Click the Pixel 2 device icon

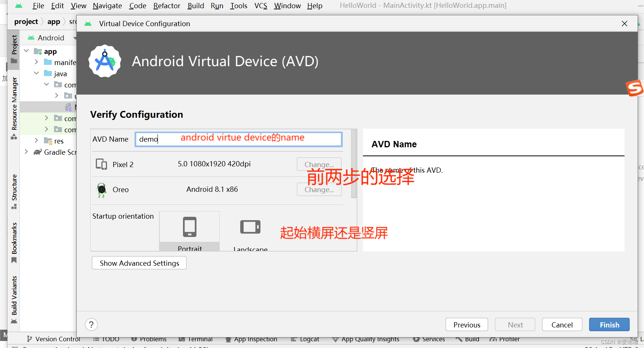click(101, 164)
